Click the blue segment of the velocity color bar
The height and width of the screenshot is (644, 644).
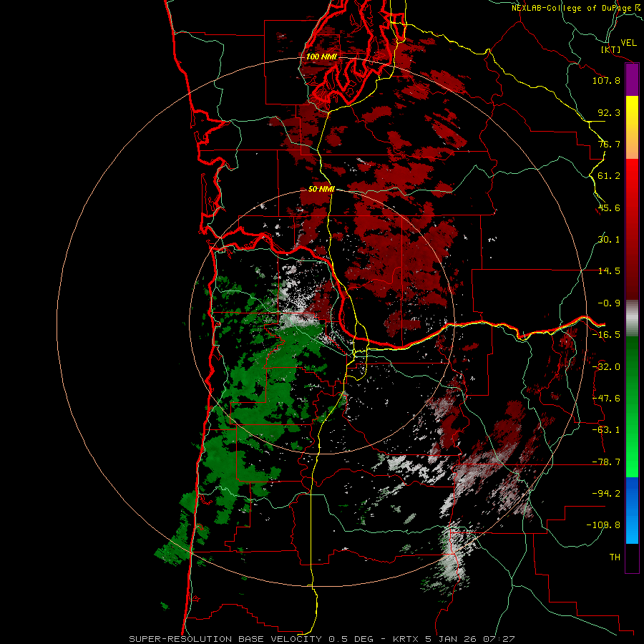(x=632, y=510)
